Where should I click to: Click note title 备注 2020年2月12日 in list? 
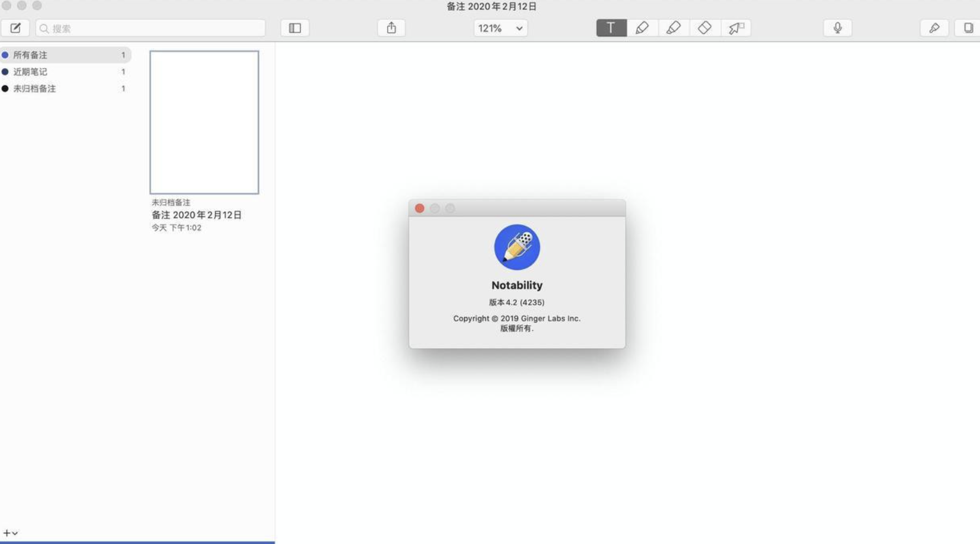tap(197, 215)
